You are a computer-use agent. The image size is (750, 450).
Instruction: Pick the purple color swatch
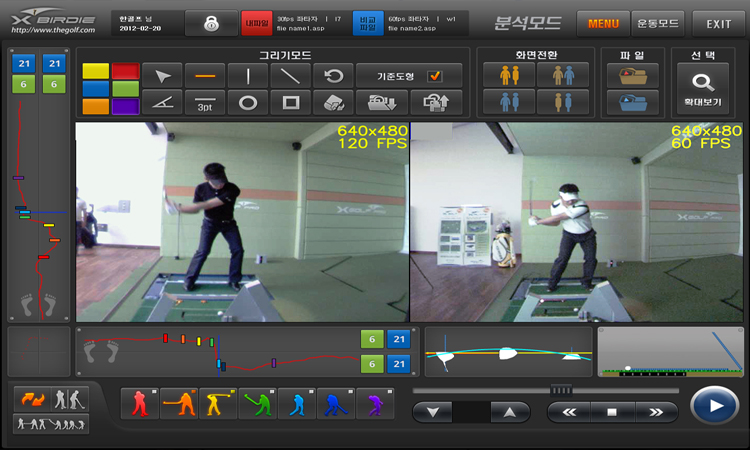[125, 106]
